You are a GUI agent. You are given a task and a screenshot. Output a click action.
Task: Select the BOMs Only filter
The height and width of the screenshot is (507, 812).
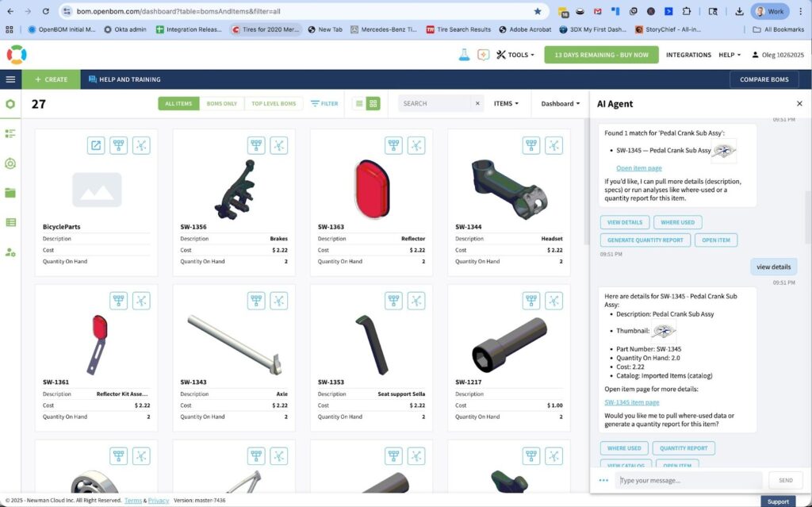click(x=221, y=104)
